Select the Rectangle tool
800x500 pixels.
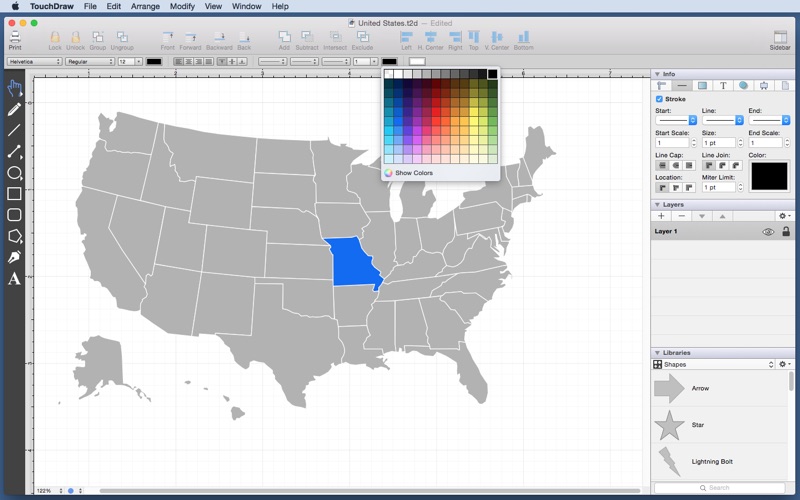pyautogui.click(x=14, y=193)
